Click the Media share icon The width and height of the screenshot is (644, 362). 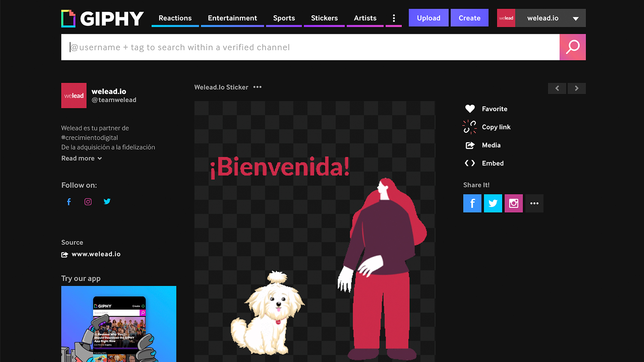pos(470,145)
